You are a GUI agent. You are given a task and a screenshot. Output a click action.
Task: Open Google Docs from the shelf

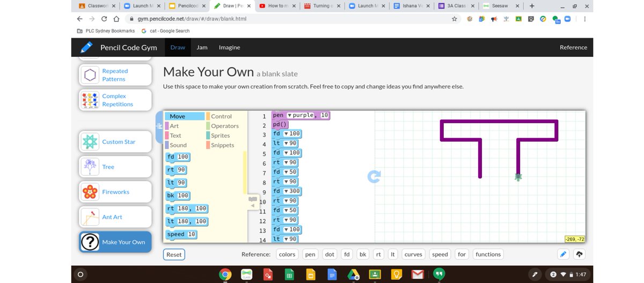(332, 274)
